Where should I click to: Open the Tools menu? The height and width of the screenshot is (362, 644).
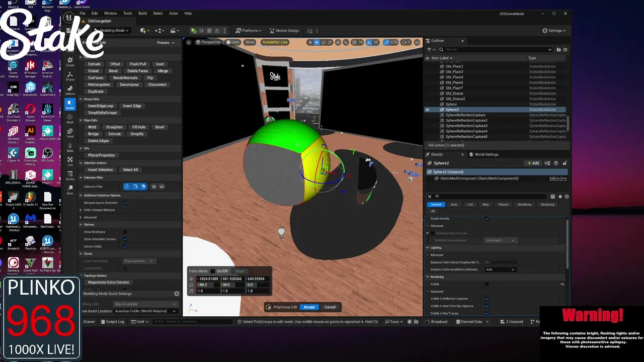pos(128,14)
